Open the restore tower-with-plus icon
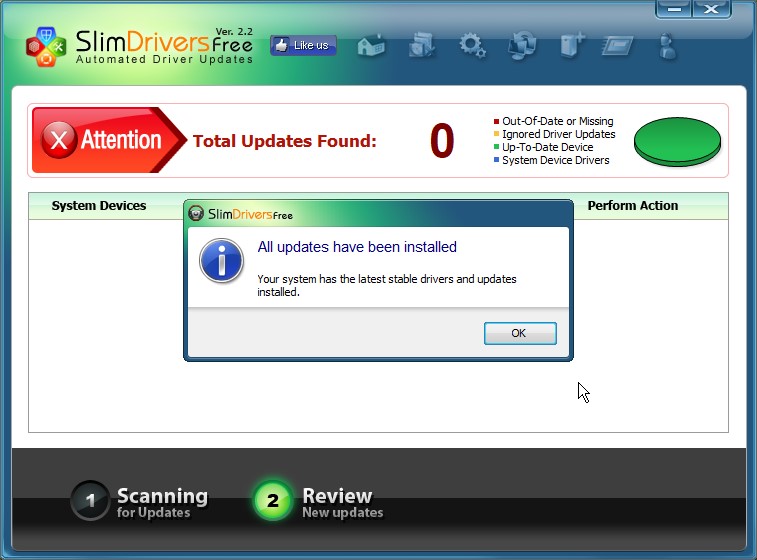This screenshot has height=560, width=757. [x=572, y=46]
